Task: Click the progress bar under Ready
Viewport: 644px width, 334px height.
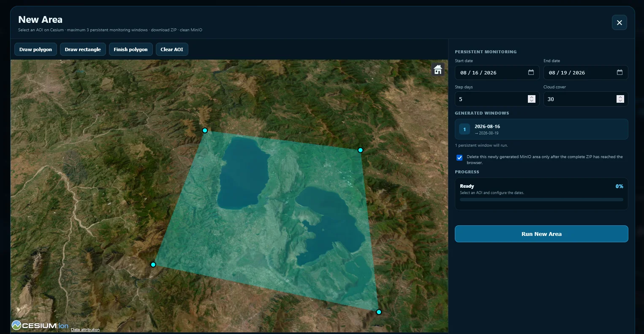Action: 541,200
